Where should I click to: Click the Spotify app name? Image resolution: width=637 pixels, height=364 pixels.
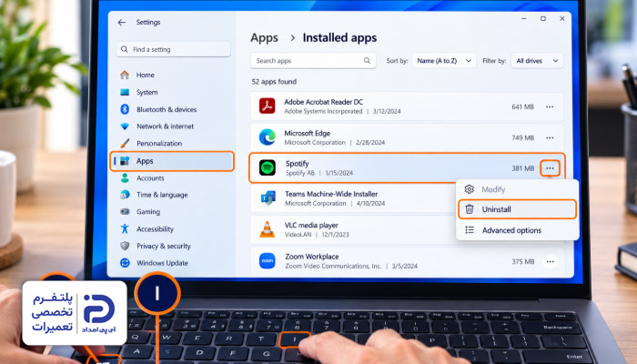tap(297, 164)
